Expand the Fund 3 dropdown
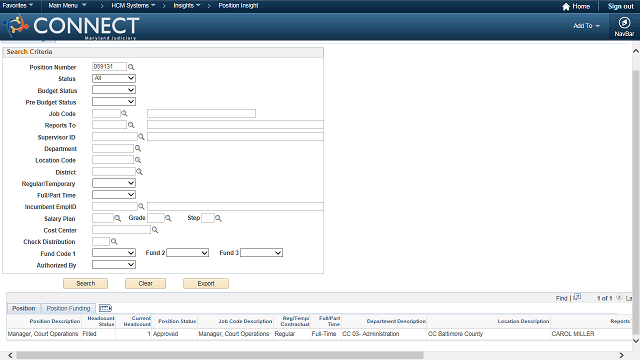The width and height of the screenshot is (640, 360). [x=262, y=253]
